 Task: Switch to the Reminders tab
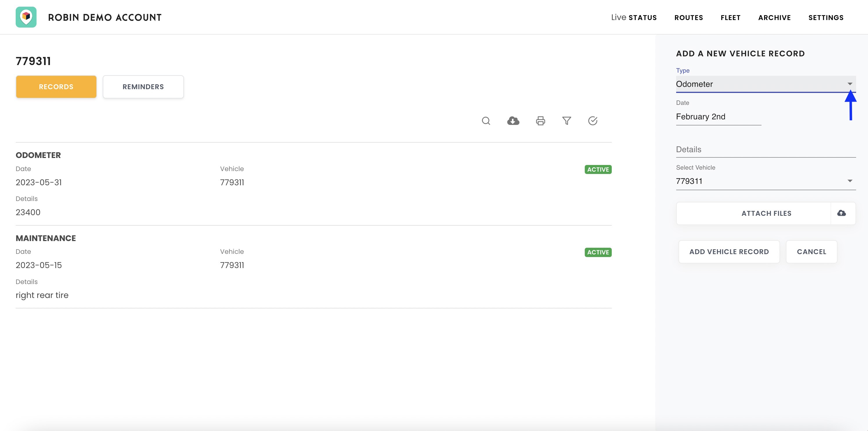(143, 87)
